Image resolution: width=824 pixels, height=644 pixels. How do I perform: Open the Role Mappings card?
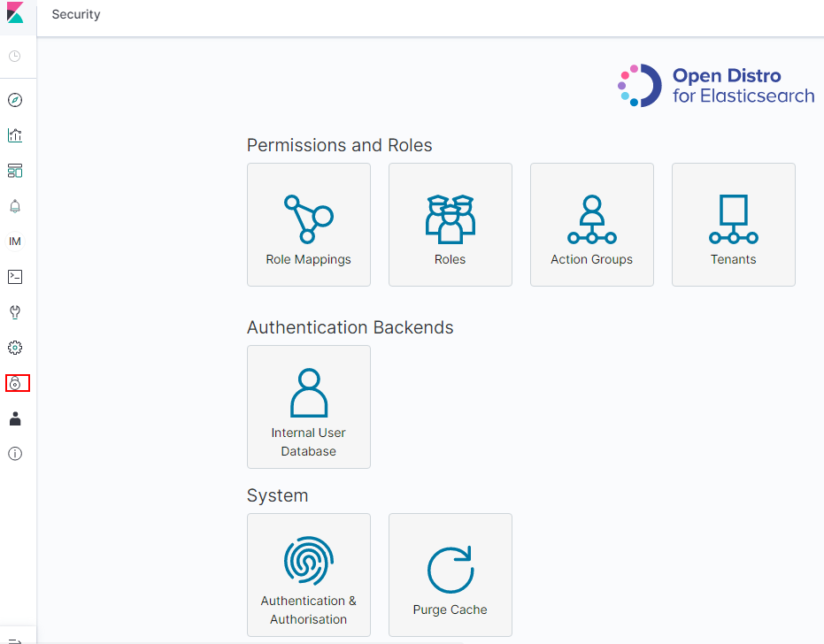coord(308,225)
